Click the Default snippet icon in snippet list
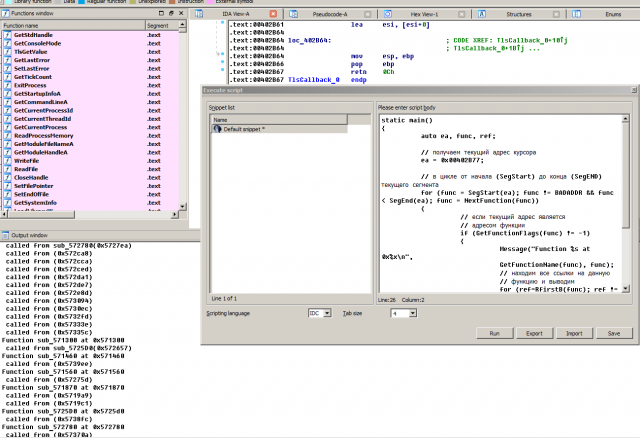The image size is (640, 438). click(x=217, y=129)
